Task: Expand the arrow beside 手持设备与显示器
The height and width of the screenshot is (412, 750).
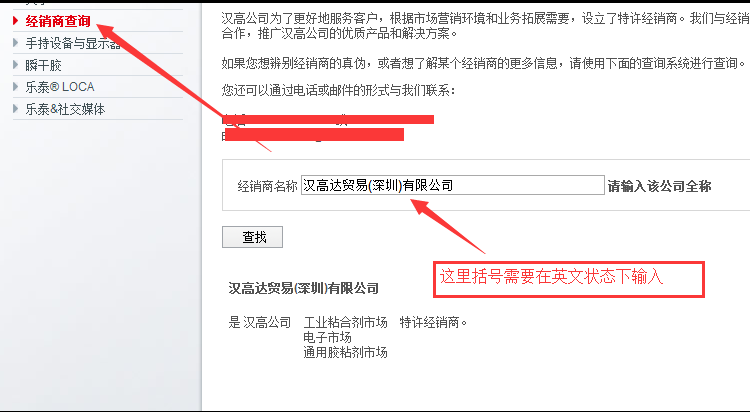Action: click(x=16, y=43)
